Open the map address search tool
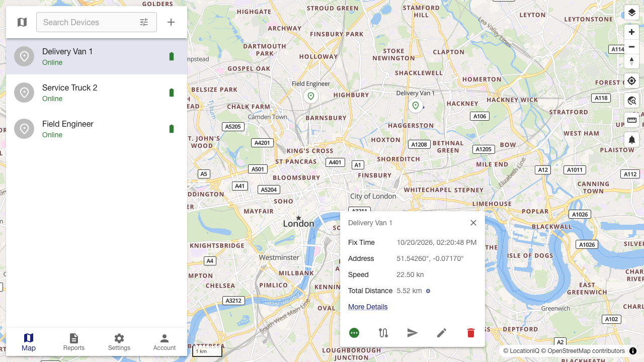This screenshot has height=362, width=644. 632,101
